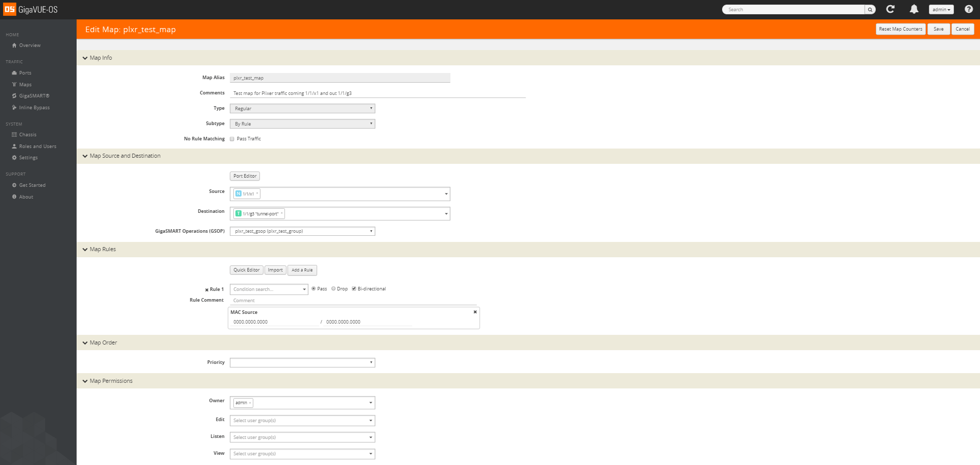This screenshot has width=980, height=465.
Task: Enable Pass Traffic checkbox
Action: (x=232, y=139)
